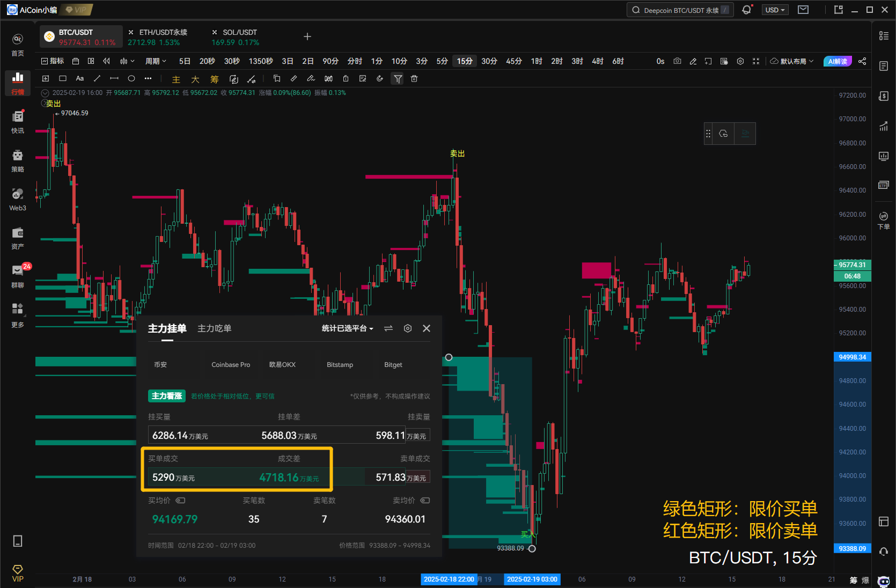Toggle the Coinbase Pro exchange filter
Screen dimensions: 896x588
click(x=231, y=365)
